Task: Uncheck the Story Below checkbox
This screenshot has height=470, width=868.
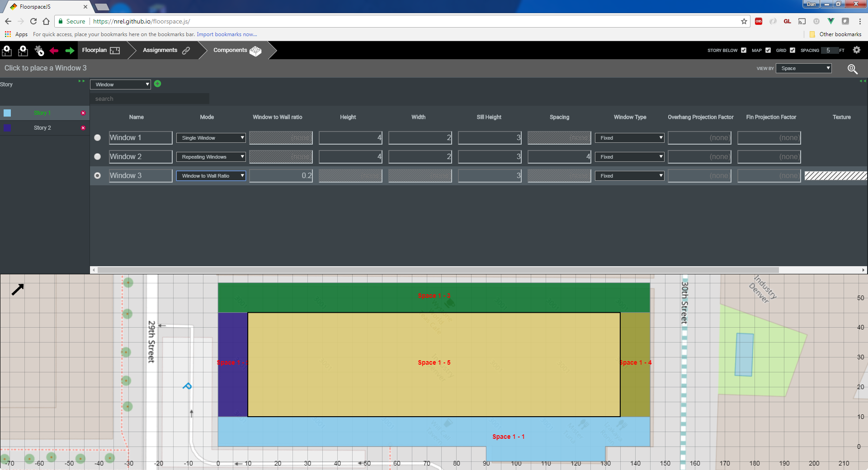Action: [744, 50]
